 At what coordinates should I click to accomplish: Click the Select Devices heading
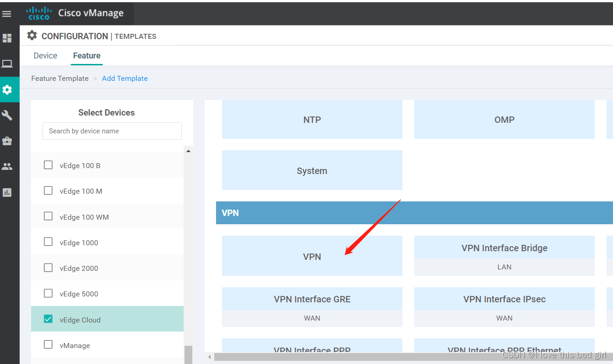tap(106, 112)
